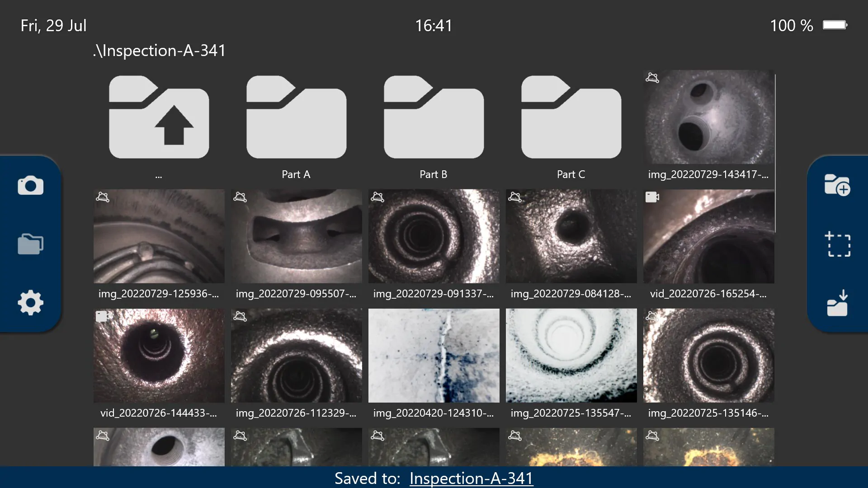
Task: Open video vid_20220726-165254 thumbnail
Action: pyautogui.click(x=708, y=236)
